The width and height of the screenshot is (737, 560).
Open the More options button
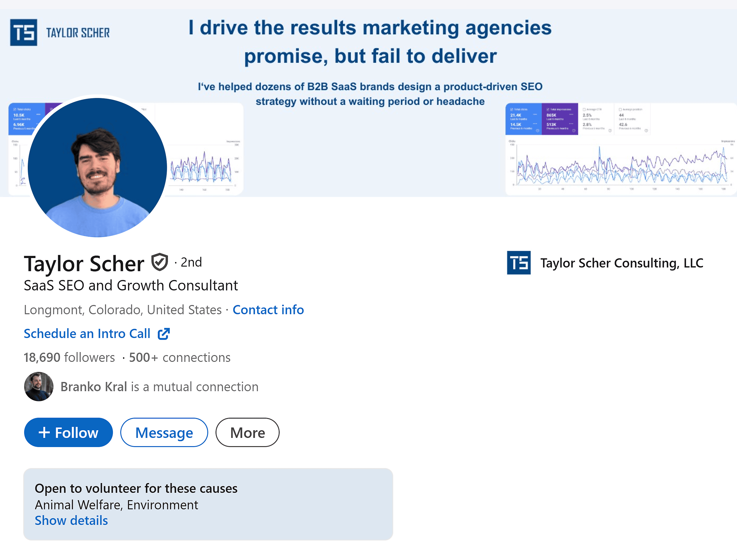tap(248, 432)
